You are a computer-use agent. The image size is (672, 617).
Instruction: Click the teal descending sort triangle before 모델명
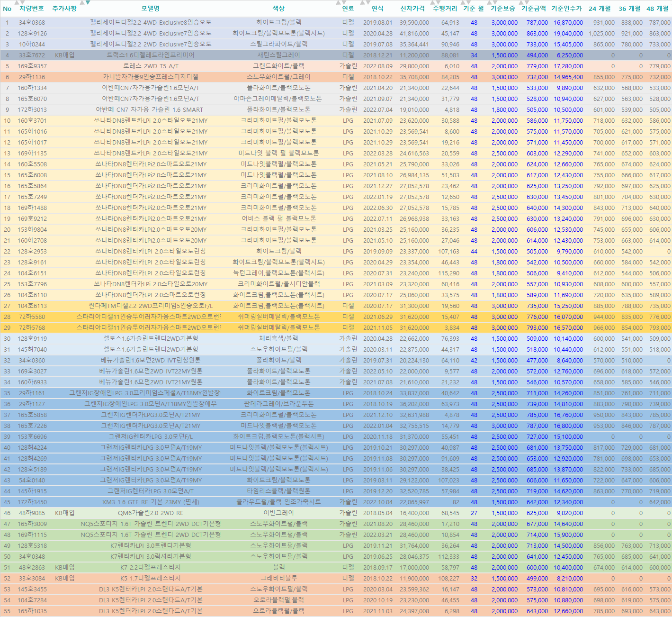(x=88, y=2)
